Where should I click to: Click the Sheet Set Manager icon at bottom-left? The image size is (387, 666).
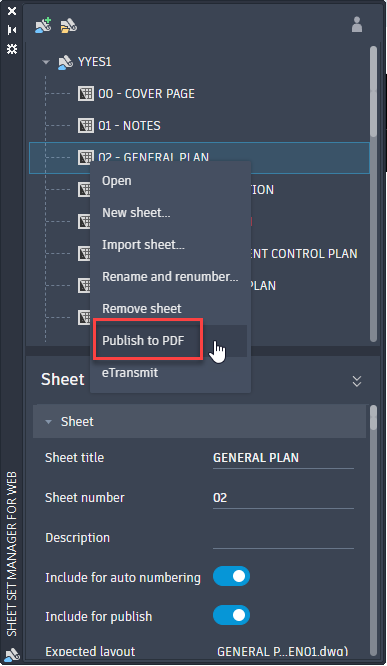(x=12, y=654)
